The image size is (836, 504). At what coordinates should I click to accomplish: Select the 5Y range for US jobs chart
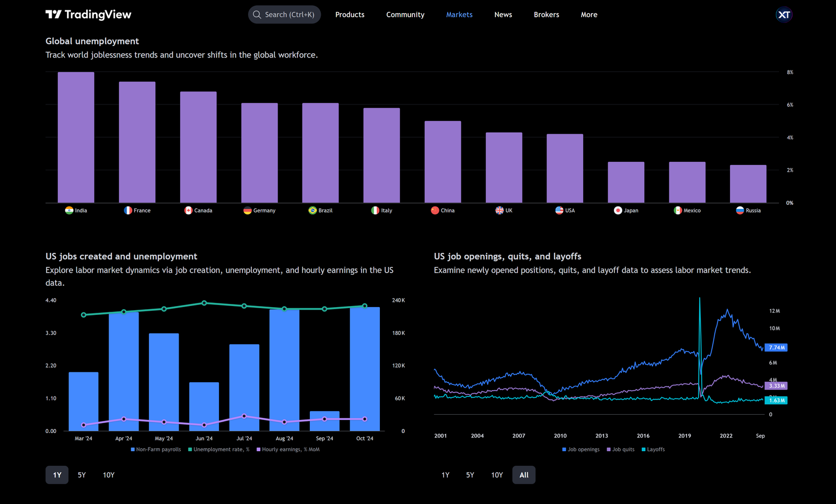click(82, 475)
